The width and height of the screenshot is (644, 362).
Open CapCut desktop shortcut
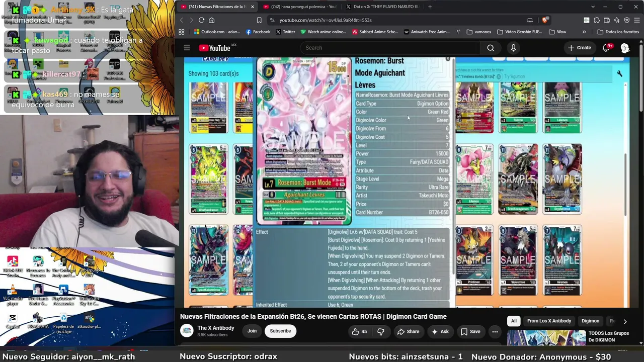pos(13,321)
